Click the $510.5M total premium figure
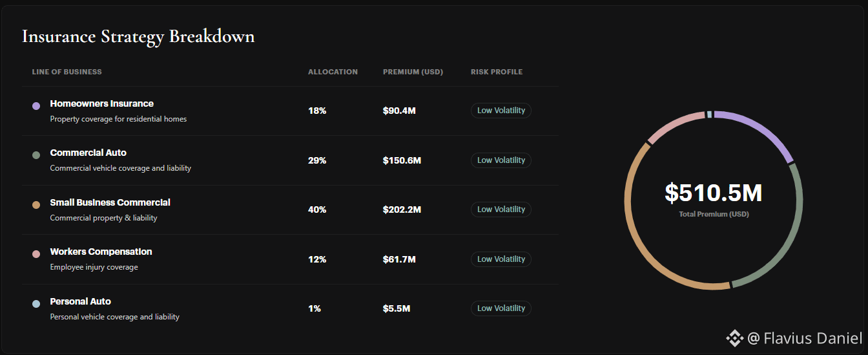This screenshot has width=868, height=355. coord(714,193)
